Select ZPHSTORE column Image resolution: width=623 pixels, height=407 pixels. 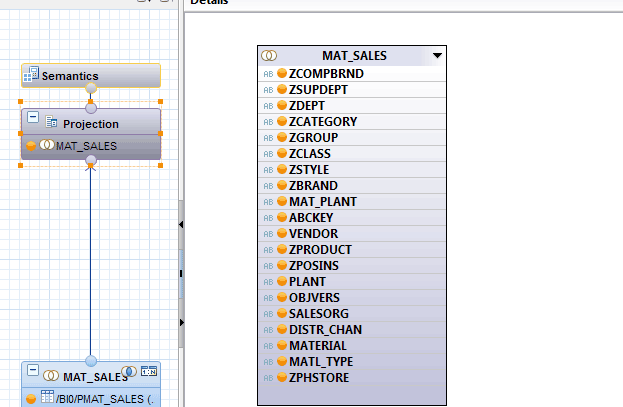[x=352, y=378]
